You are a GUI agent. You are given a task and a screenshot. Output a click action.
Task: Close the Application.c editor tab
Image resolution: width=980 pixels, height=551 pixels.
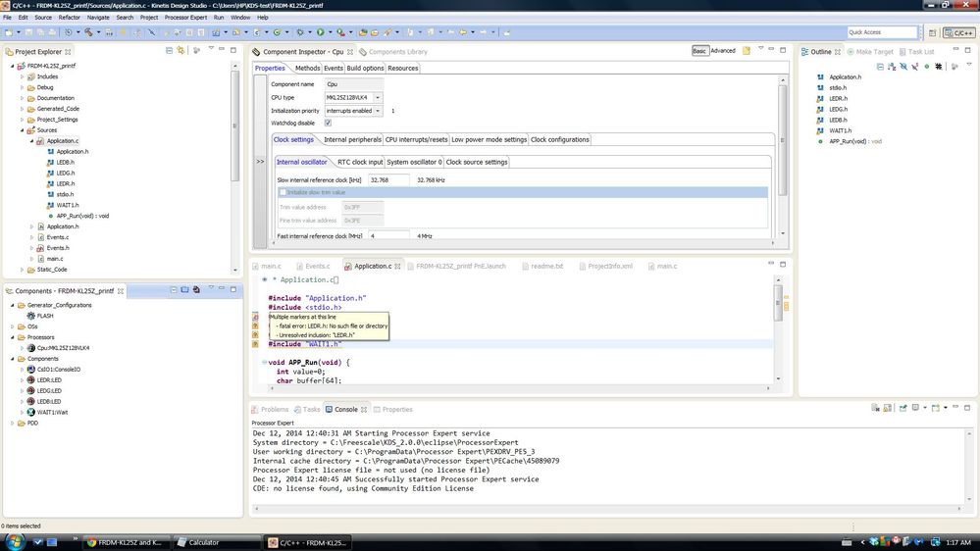[x=397, y=266]
